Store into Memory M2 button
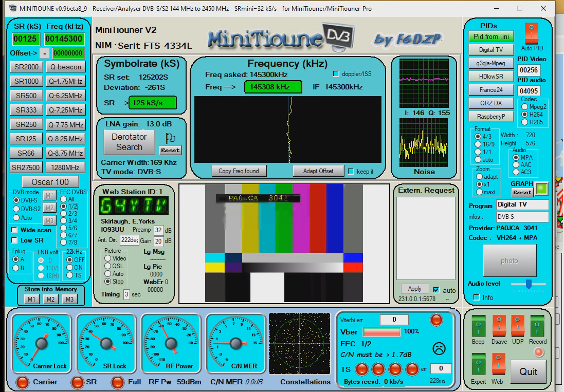Viewport: 564px width, 392px height. (x=51, y=300)
